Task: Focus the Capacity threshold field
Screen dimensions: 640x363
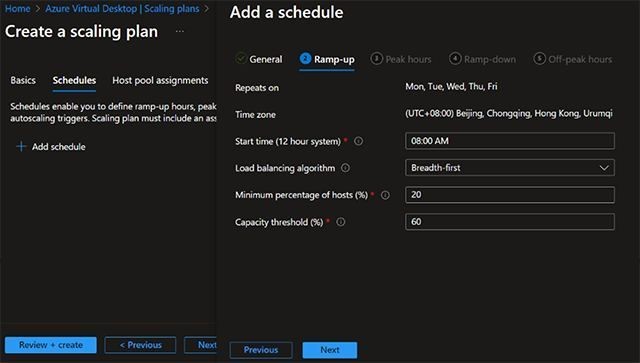Action: (x=510, y=222)
